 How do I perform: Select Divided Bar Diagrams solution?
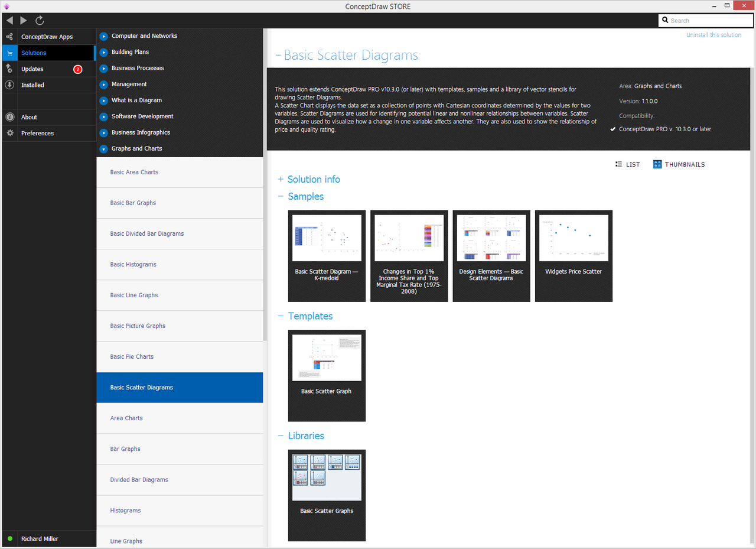(180, 480)
